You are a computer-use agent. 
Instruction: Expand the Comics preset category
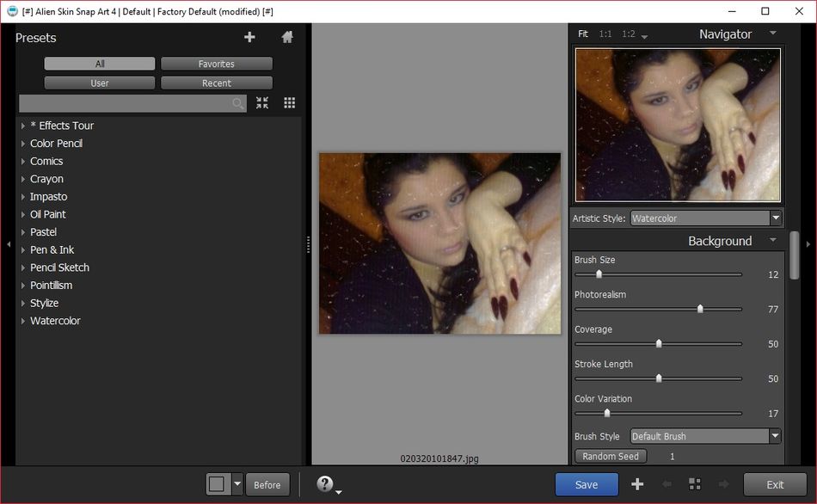[23, 161]
